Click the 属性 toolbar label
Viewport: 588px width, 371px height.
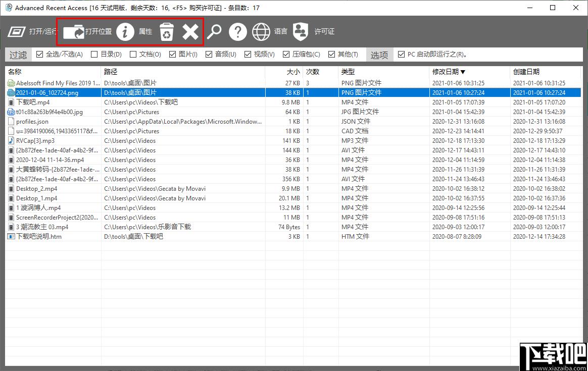pos(145,31)
